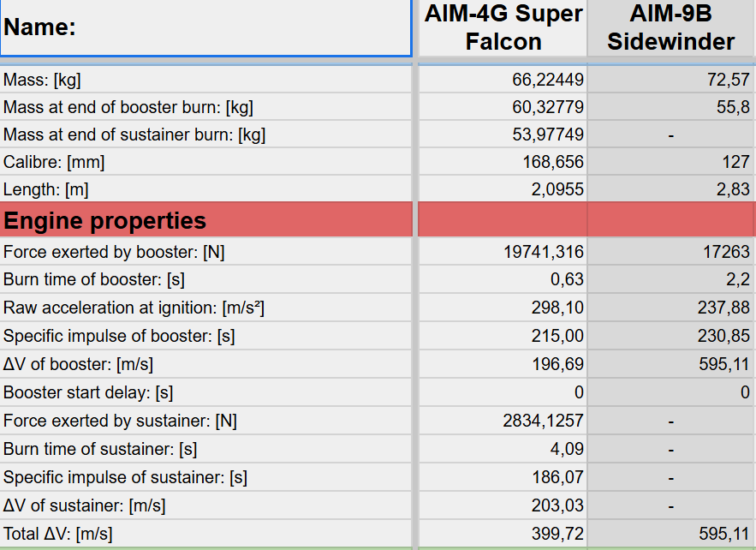
Task: Select Sidewinder specific impulse 230,85
Action: pyautogui.click(x=723, y=336)
